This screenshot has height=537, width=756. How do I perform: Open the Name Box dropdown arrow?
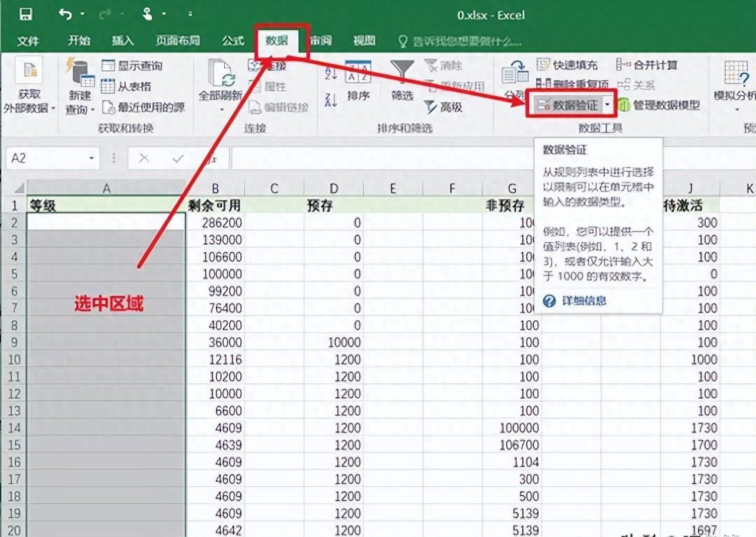[92, 158]
